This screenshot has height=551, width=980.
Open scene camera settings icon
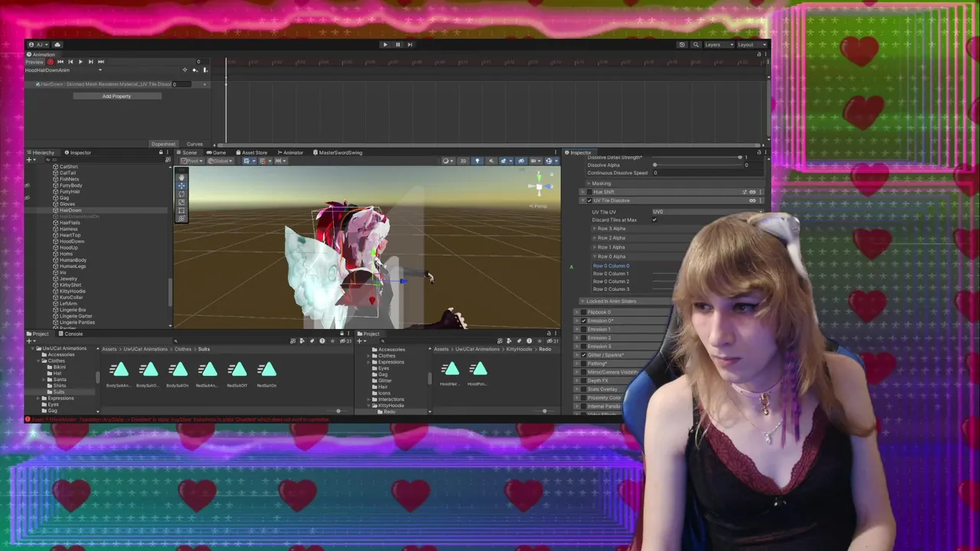[535, 161]
